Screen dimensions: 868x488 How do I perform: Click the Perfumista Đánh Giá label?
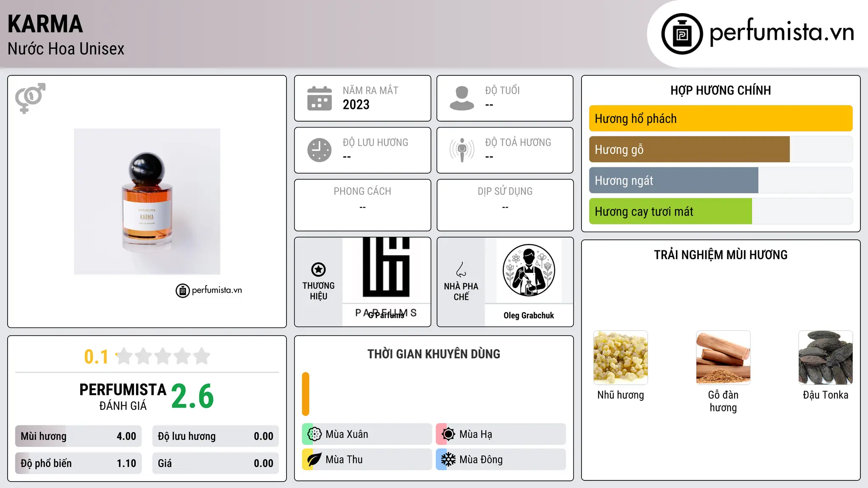pyautogui.click(x=123, y=396)
